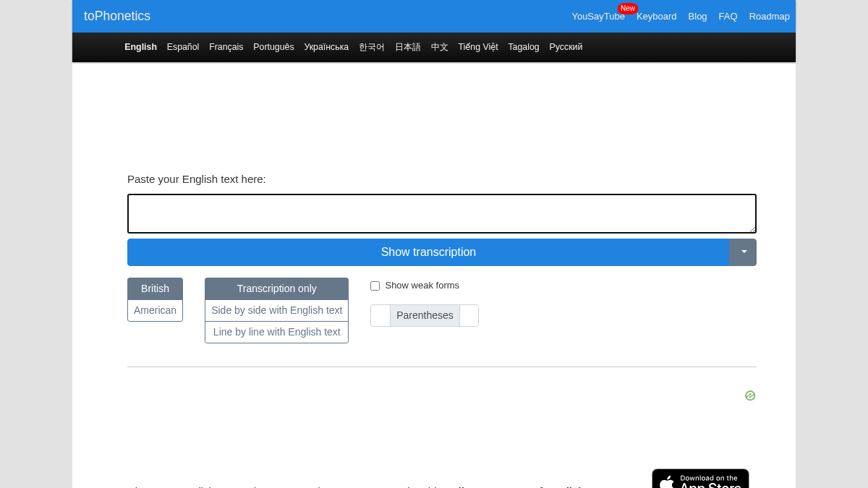The image size is (868, 488).
Task: Choose Line by line with English text
Action: click(276, 332)
